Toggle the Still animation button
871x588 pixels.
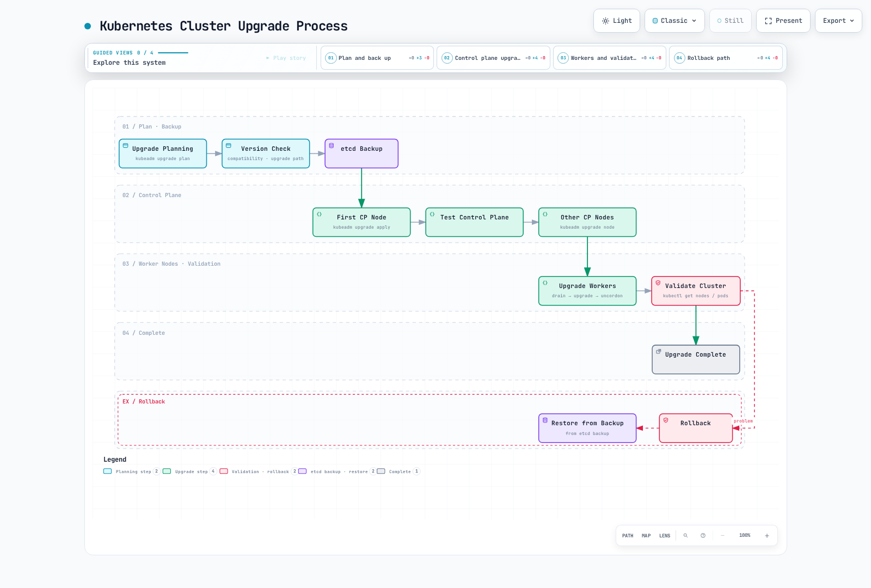point(730,21)
